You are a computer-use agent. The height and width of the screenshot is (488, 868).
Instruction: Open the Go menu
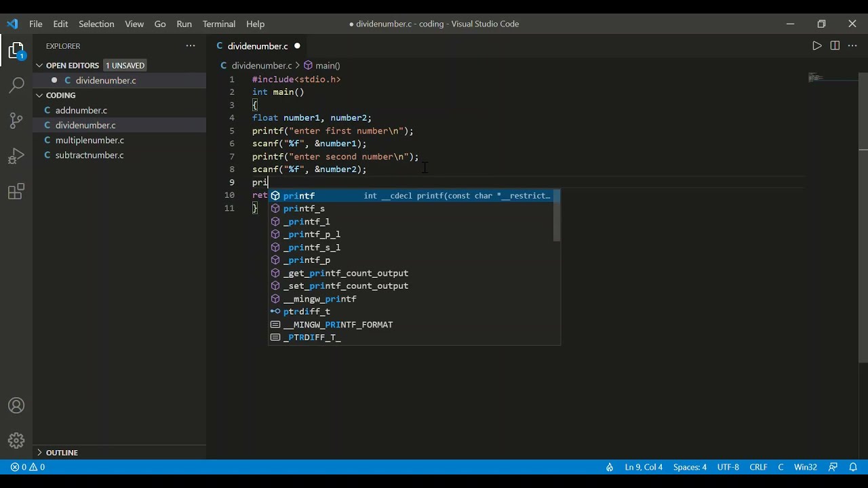(x=160, y=24)
